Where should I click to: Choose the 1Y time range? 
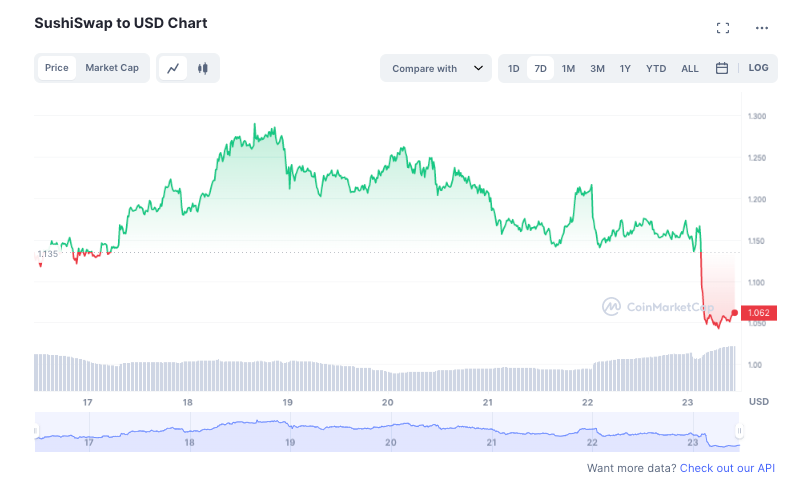click(x=625, y=69)
